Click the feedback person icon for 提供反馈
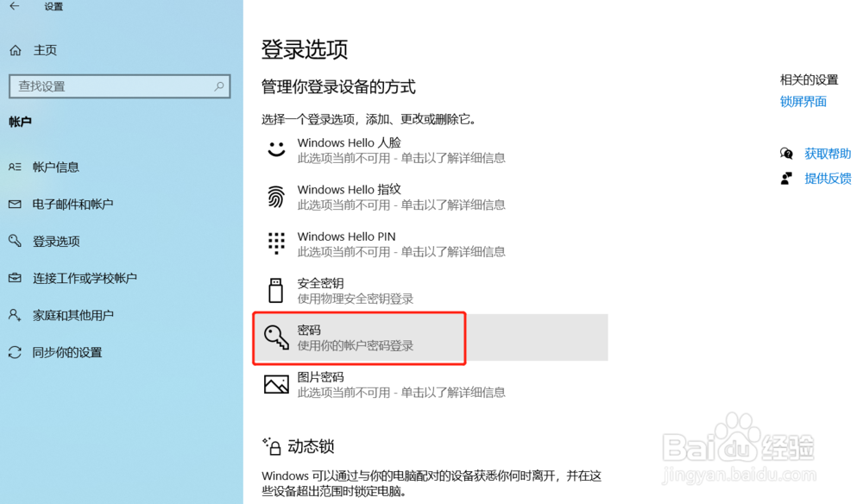The height and width of the screenshot is (504, 863). tap(786, 179)
